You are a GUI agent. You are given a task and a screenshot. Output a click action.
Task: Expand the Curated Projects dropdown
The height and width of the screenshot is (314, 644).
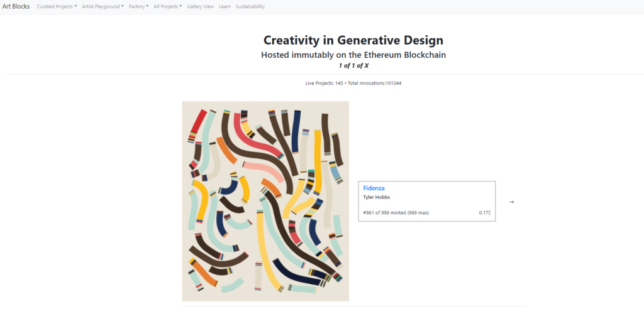click(57, 6)
